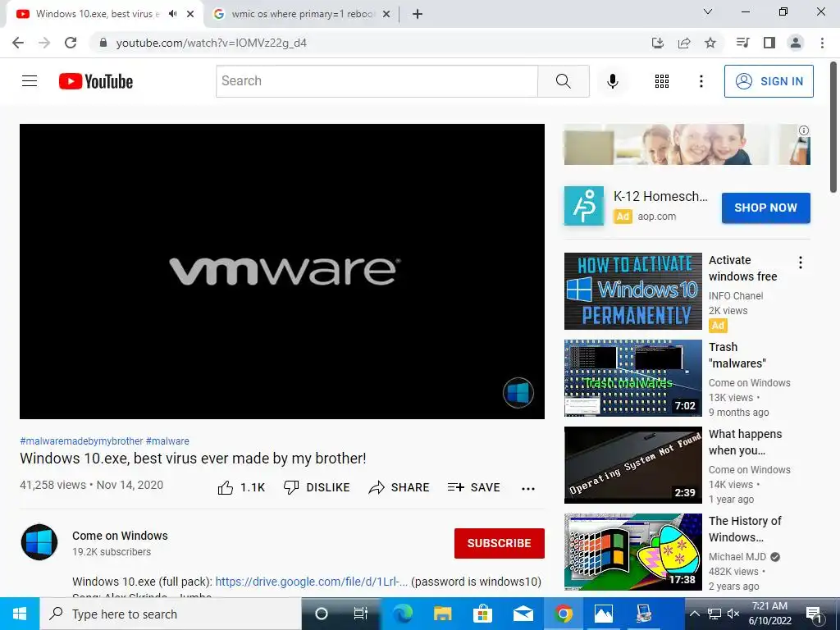
Task: Share the video via SHARE button
Action: [399, 487]
